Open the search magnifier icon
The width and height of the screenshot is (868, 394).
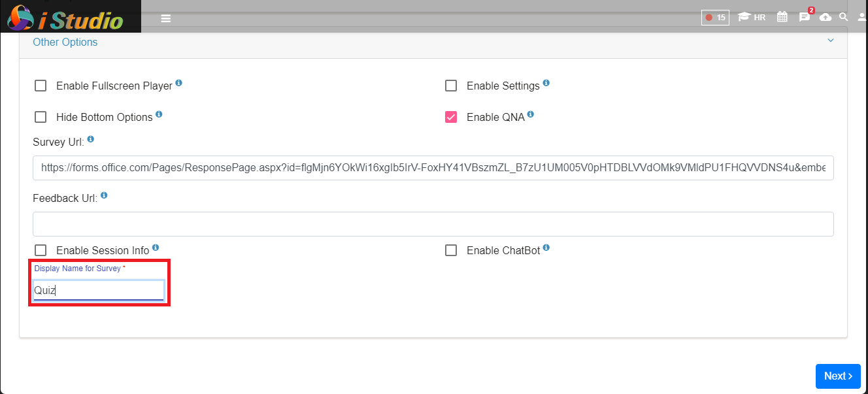(844, 17)
